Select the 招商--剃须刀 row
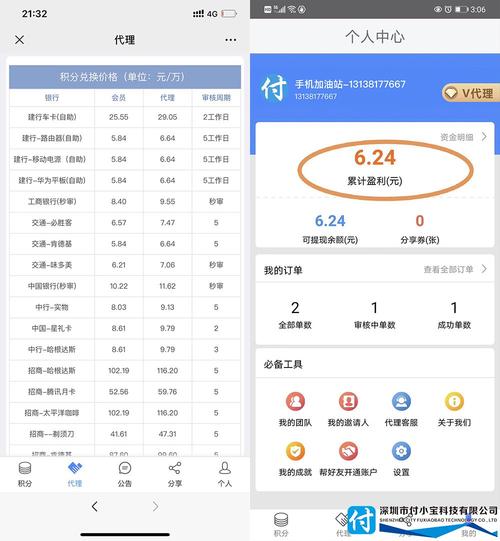The image size is (500, 541). [125, 434]
